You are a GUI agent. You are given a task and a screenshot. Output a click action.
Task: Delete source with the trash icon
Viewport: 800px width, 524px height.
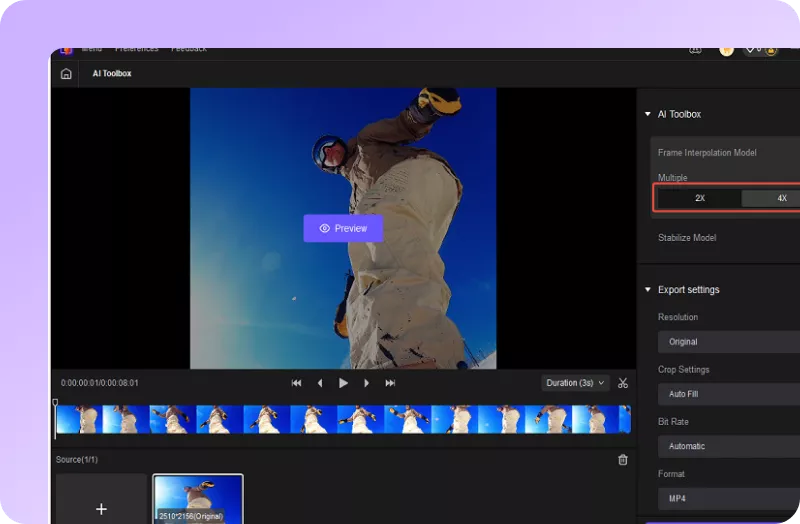(x=622, y=460)
